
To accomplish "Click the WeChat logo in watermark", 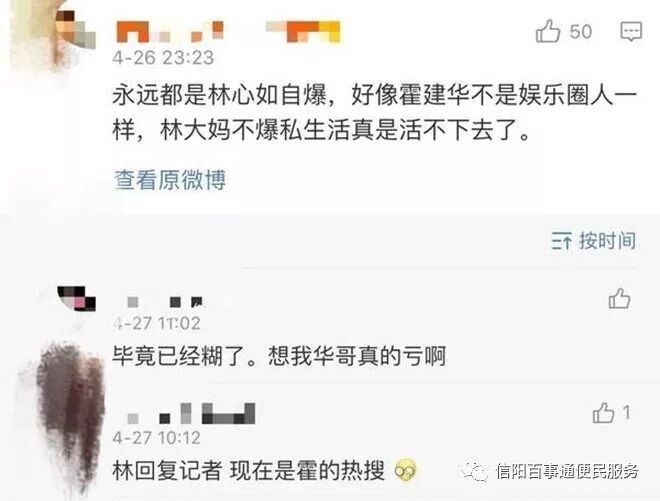I will (x=476, y=471).
